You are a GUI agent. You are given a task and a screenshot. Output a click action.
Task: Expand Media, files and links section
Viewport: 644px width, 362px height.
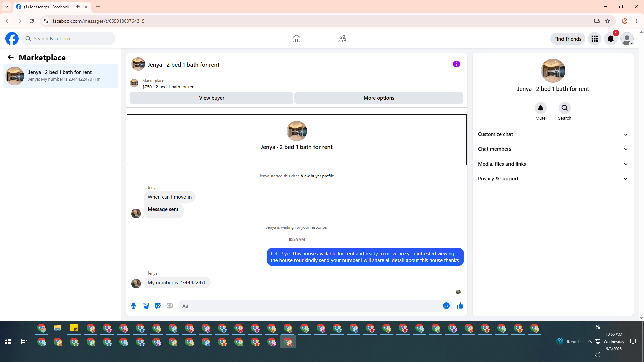pyautogui.click(x=553, y=164)
